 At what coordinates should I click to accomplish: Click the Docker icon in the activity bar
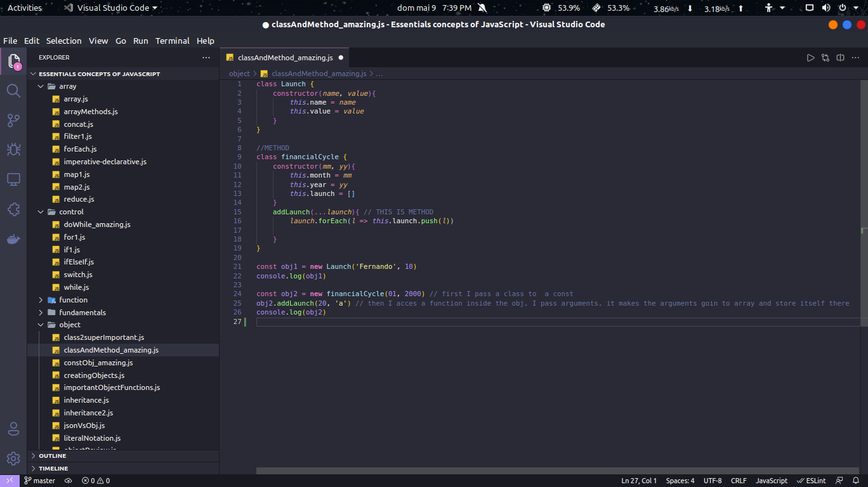point(13,239)
